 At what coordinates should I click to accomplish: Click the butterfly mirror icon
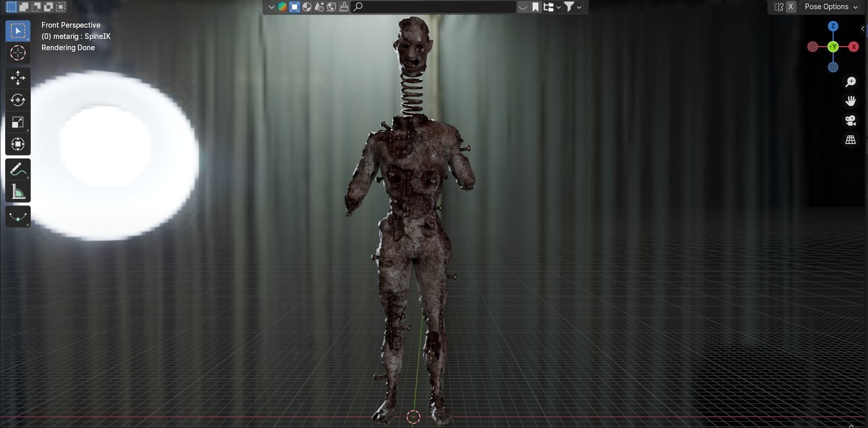pos(778,7)
